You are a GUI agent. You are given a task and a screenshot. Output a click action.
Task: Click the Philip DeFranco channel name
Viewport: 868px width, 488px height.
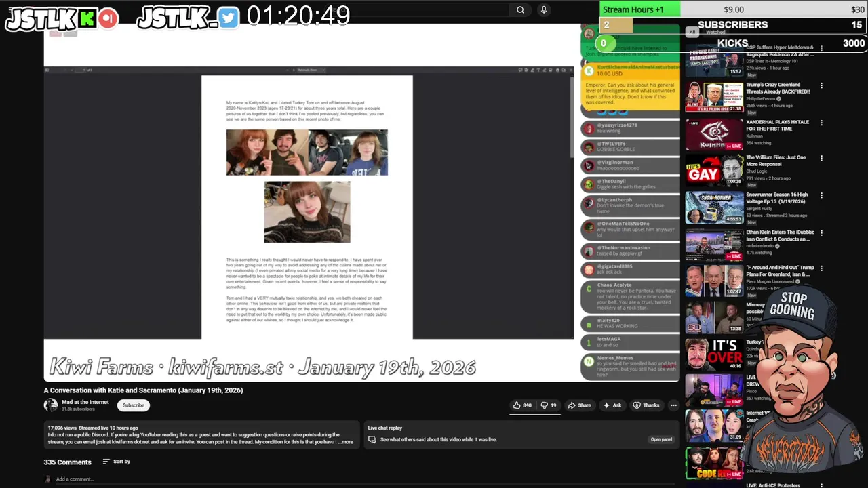(x=762, y=99)
